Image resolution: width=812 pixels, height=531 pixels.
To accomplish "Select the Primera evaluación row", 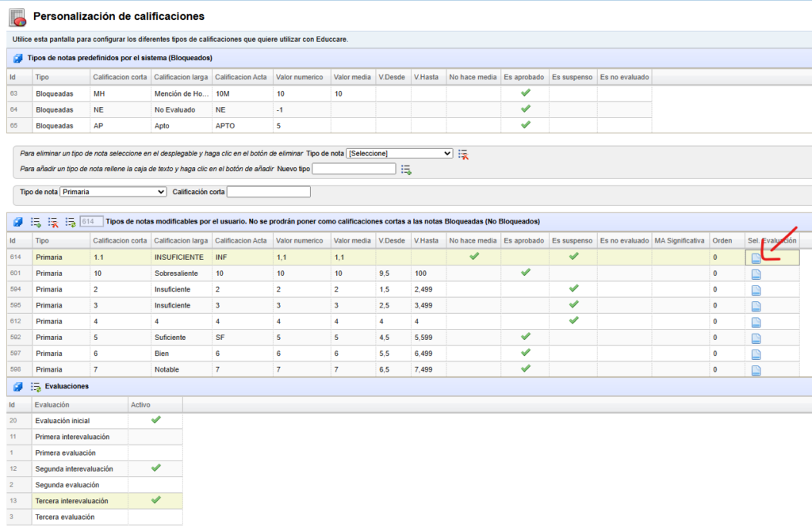I will pyautogui.click(x=66, y=453).
